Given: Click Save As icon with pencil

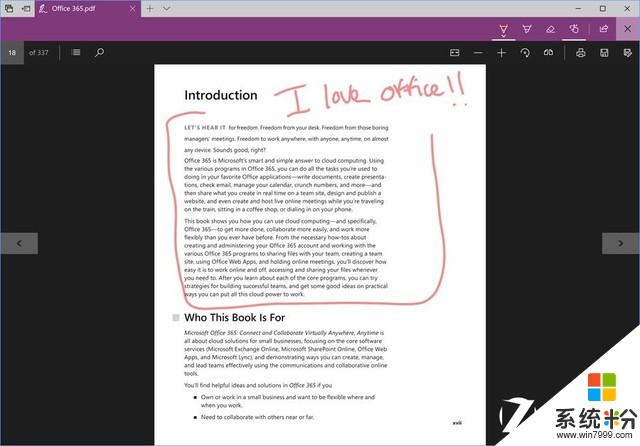Looking at the screenshot, I should click(628, 53).
